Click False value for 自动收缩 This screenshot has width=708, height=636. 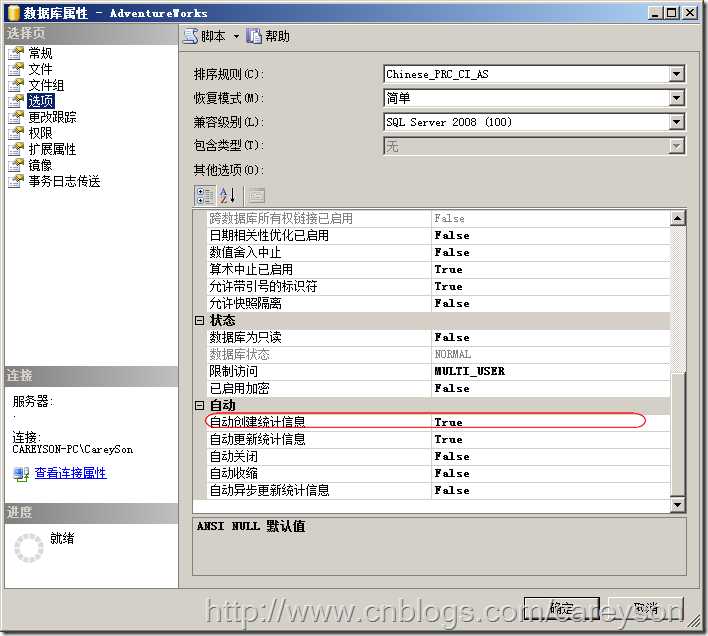tap(452, 474)
